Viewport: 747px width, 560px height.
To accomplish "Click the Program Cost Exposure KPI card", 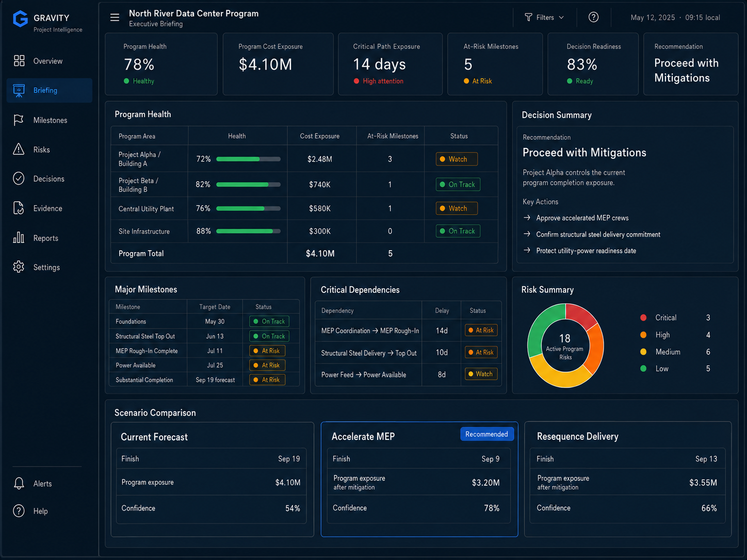I will coord(278,64).
